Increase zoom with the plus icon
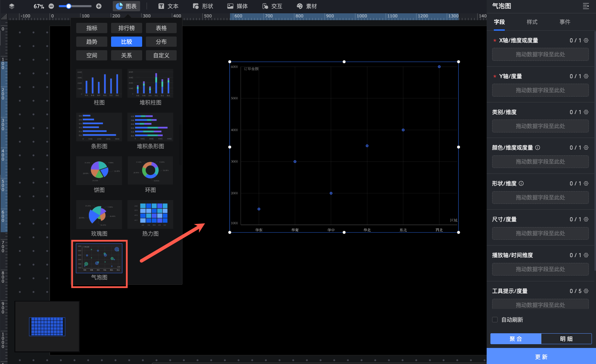The width and height of the screenshot is (596, 364). click(x=99, y=6)
